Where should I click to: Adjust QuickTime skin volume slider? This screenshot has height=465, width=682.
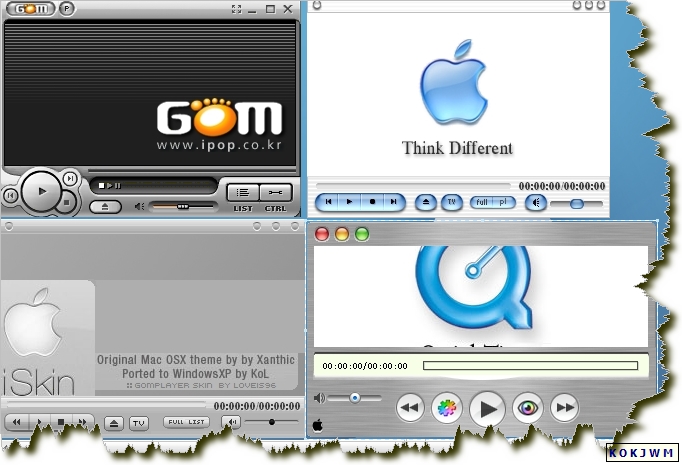[354, 398]
